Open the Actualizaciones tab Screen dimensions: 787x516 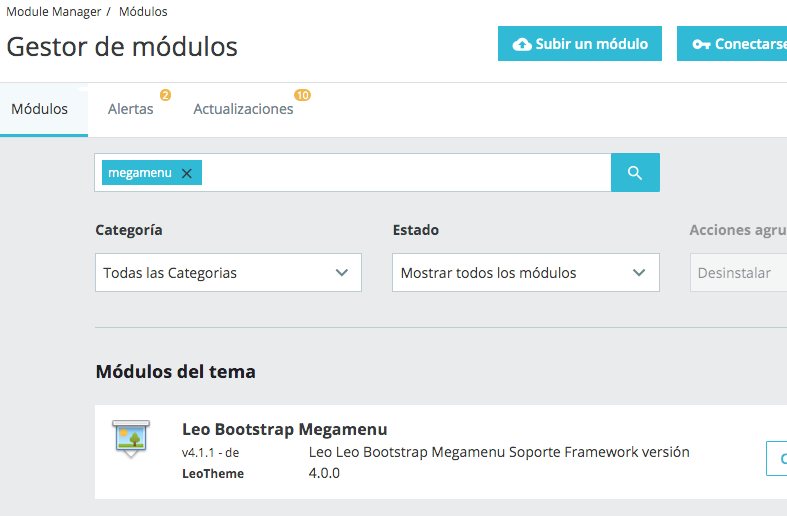point(243,109)
